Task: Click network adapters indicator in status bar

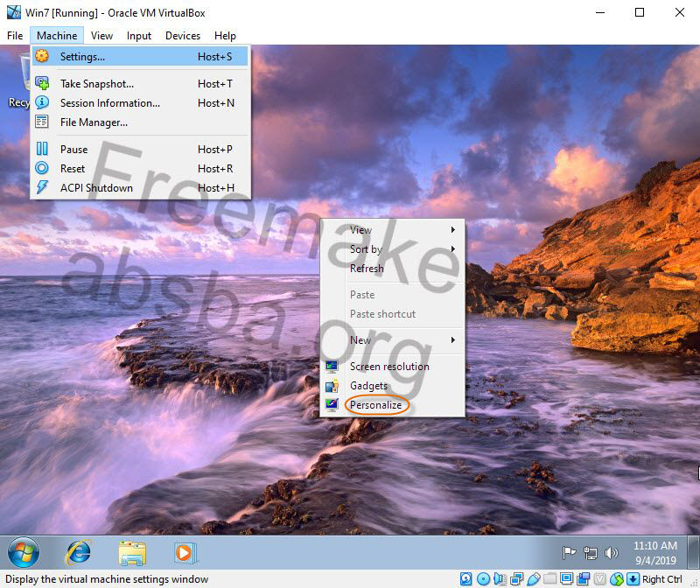Action: pyautogui.click(x=516, y=579)
